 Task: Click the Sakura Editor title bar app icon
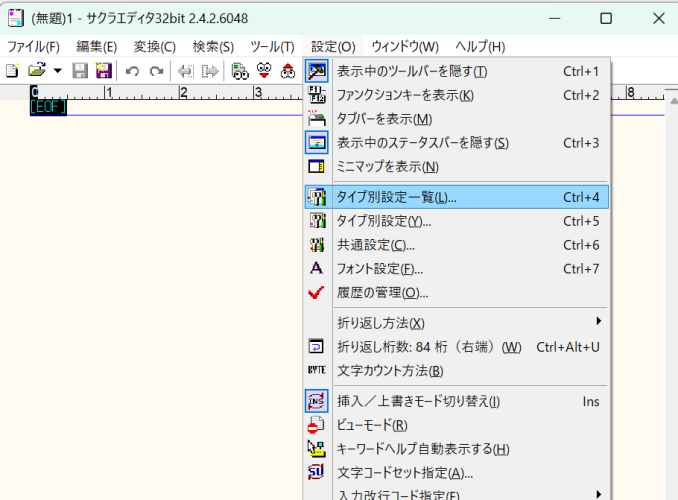pos(16,18)
